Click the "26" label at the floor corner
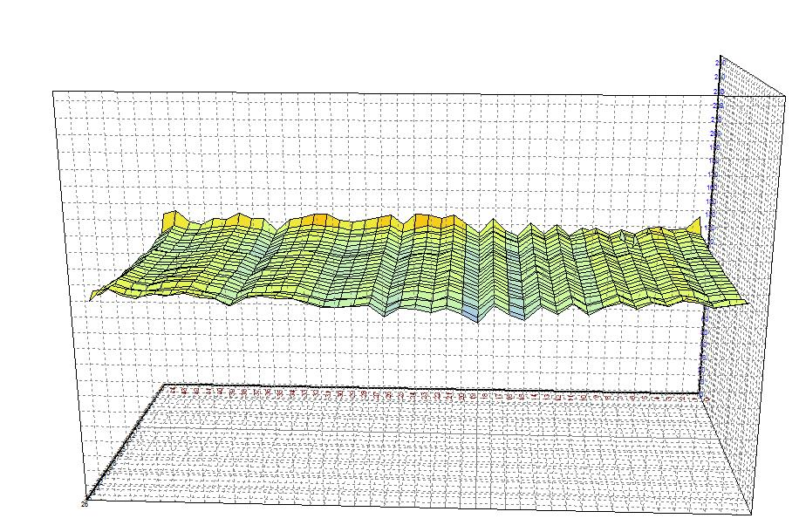 [x=85, y=503]
